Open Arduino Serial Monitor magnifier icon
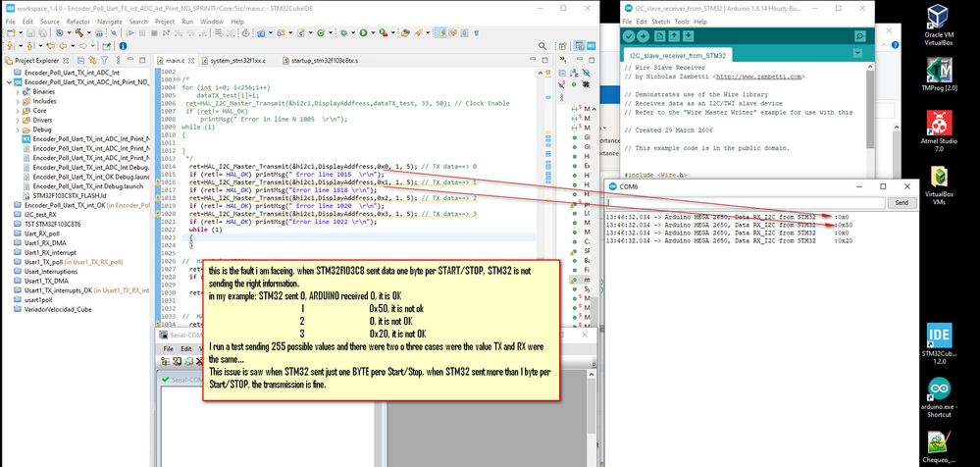980x467 pixels. coord(860,36)
